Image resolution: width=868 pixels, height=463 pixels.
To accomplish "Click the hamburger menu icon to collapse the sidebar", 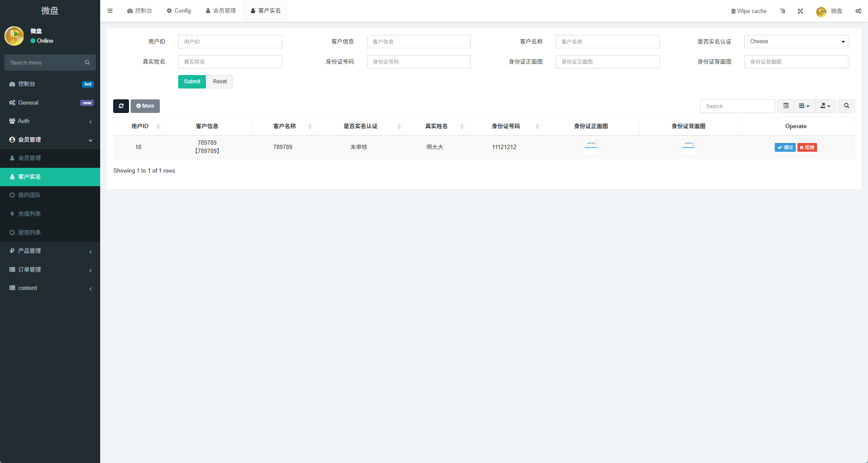I will point(110,11).
